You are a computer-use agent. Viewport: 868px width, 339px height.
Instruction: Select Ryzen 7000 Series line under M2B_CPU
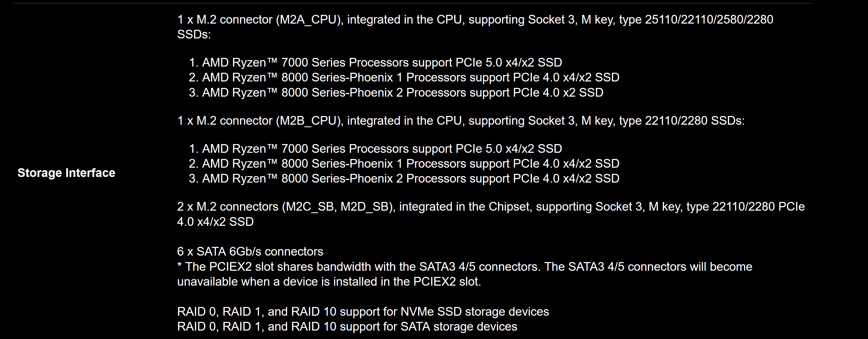point(375,149)
